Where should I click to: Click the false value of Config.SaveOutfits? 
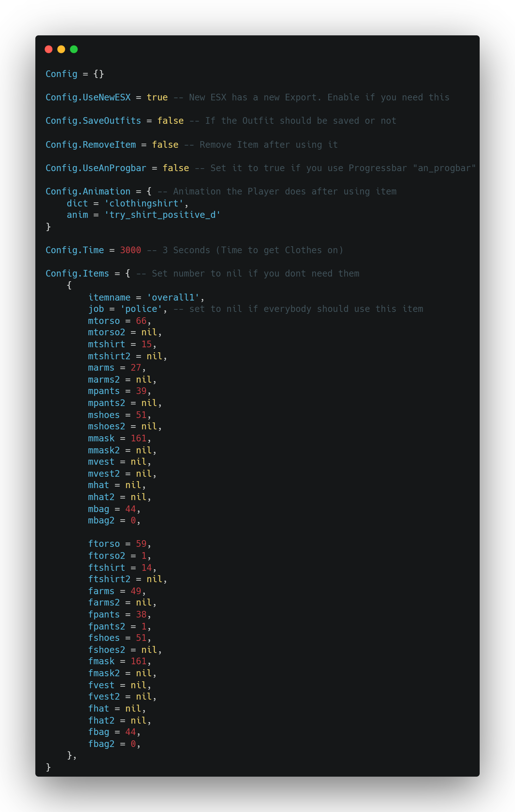click(x=170, y=121)
